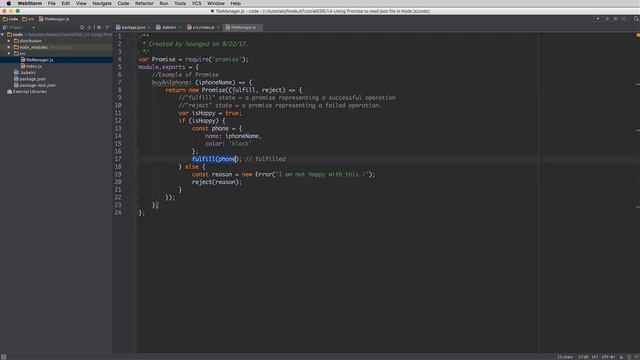640x360 pixels.
Task: Close the .babelrc tab
Action: click(180, 27)
